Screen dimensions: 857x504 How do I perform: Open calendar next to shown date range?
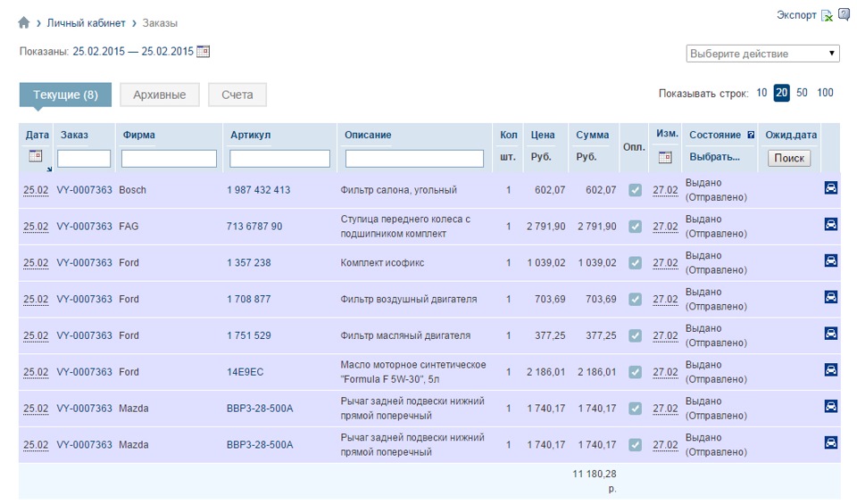coord(204,52)
